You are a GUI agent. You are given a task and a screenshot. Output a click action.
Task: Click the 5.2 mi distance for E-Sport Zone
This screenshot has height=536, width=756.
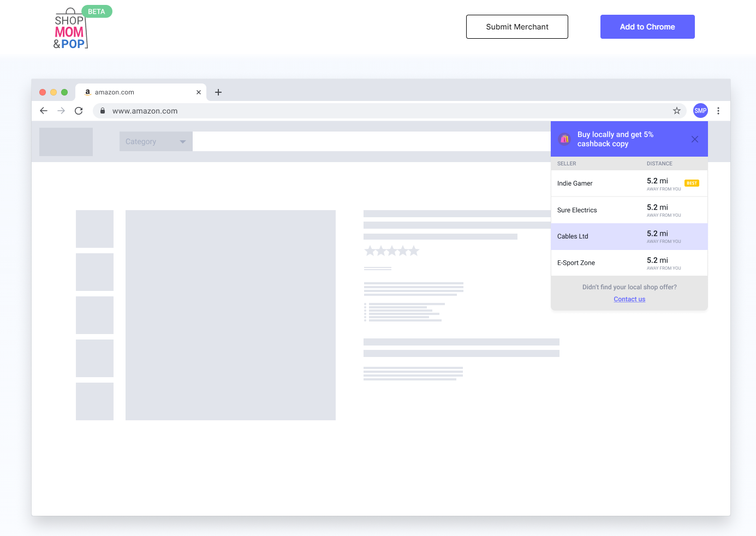pos(657,260)
